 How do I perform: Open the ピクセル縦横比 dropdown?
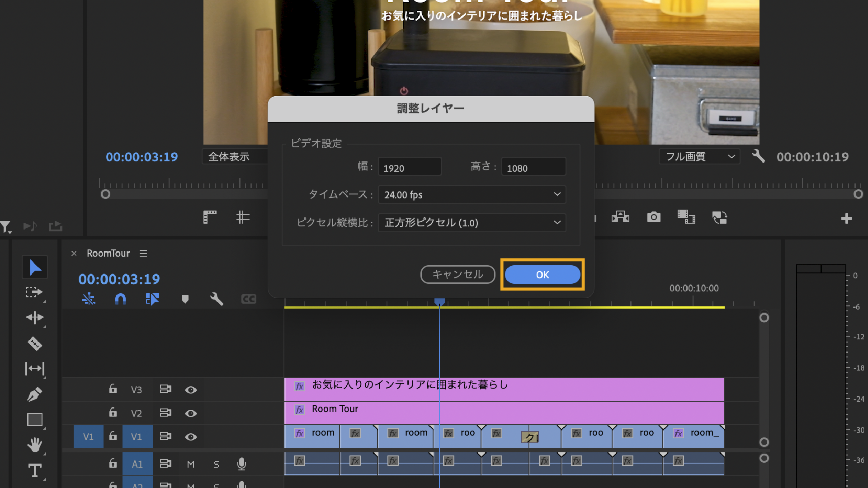(x=472, y=223)
